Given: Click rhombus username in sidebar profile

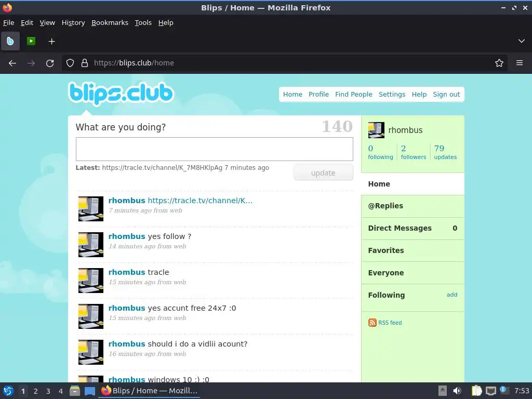Looking at the screenshot, I should point(405,130).
